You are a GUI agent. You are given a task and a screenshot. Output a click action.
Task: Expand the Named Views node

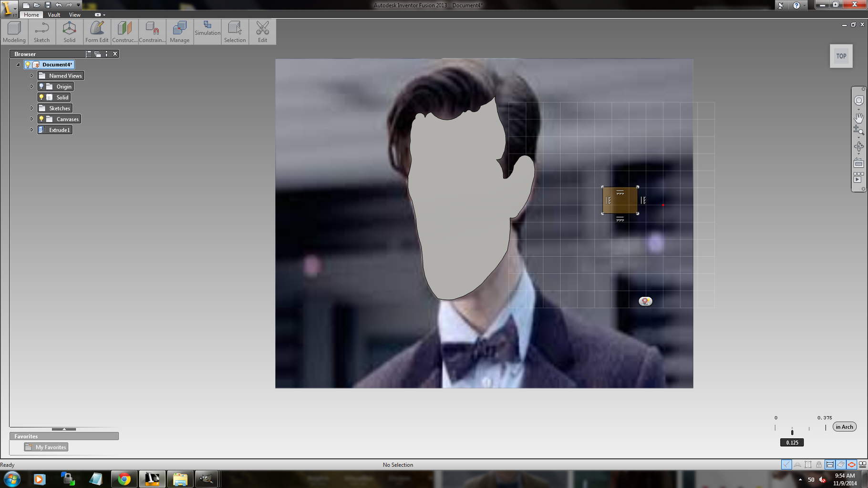click(32, 76)
